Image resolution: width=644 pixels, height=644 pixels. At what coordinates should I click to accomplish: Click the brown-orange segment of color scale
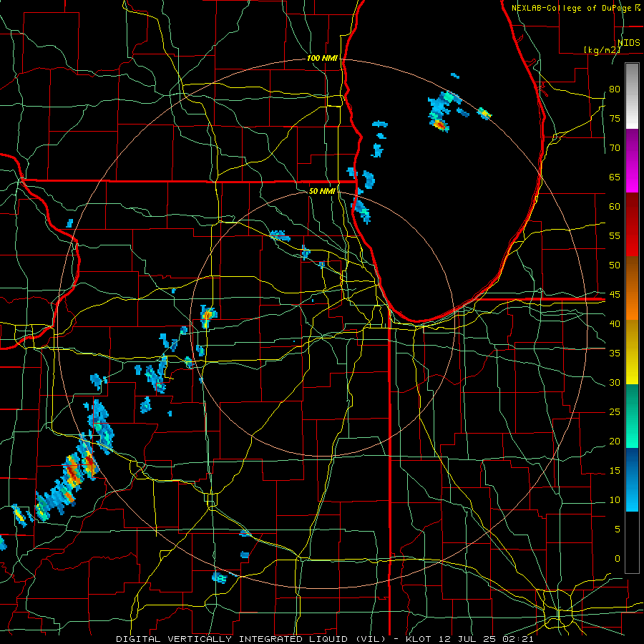pos(632,288)
